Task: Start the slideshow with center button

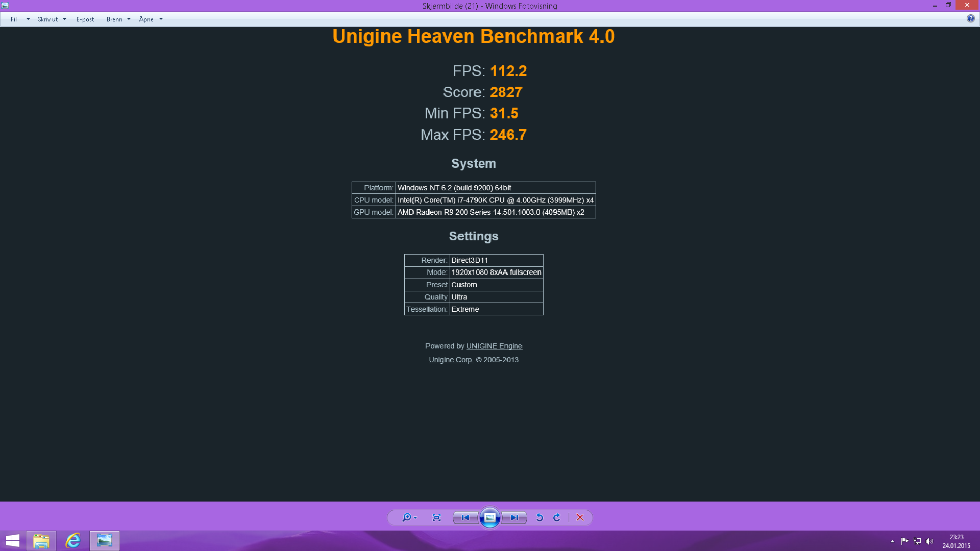Action: point(489,517)
